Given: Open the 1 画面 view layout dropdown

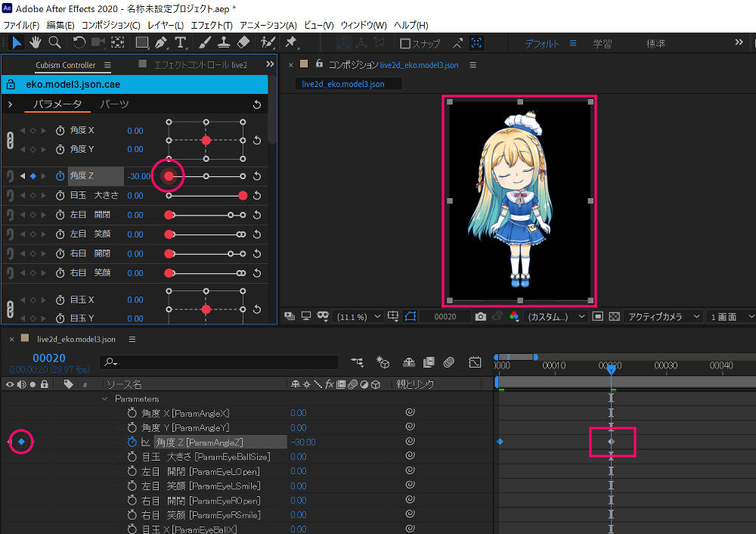Looking at the screenshot, I should pyautogui.click(x=730, y=316).
